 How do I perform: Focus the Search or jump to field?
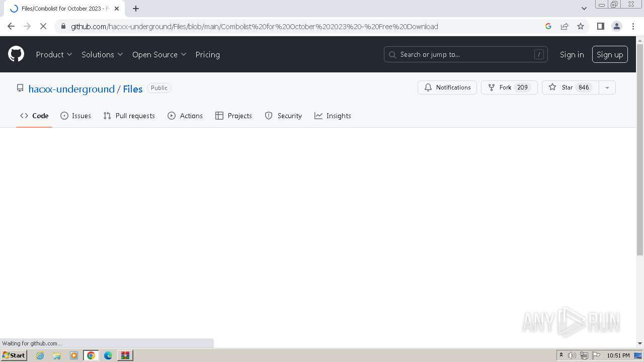[x=466, y=54]
